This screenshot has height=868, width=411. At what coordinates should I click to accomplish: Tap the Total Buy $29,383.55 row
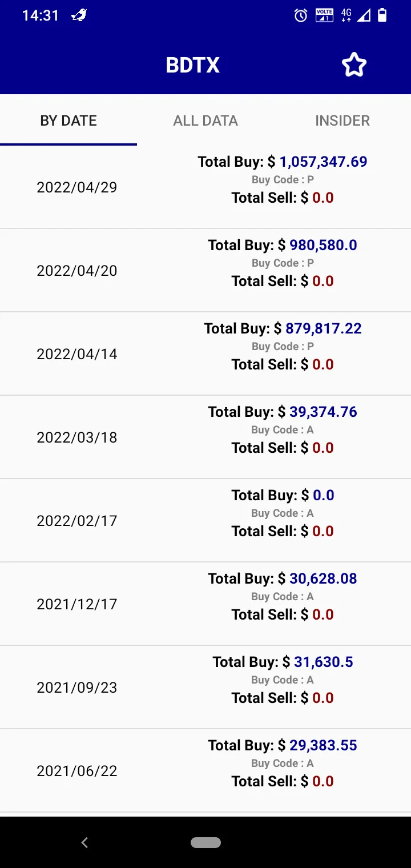click(x=205, y=771)
